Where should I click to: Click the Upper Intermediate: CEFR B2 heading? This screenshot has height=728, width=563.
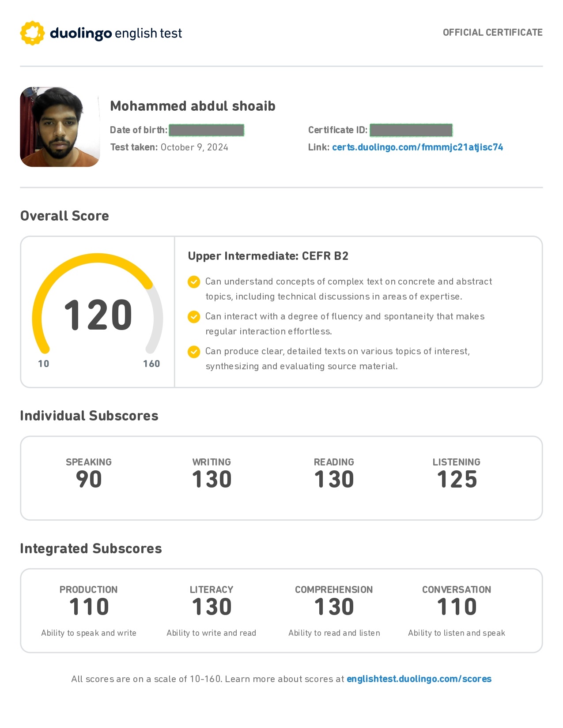coord(268,256)
